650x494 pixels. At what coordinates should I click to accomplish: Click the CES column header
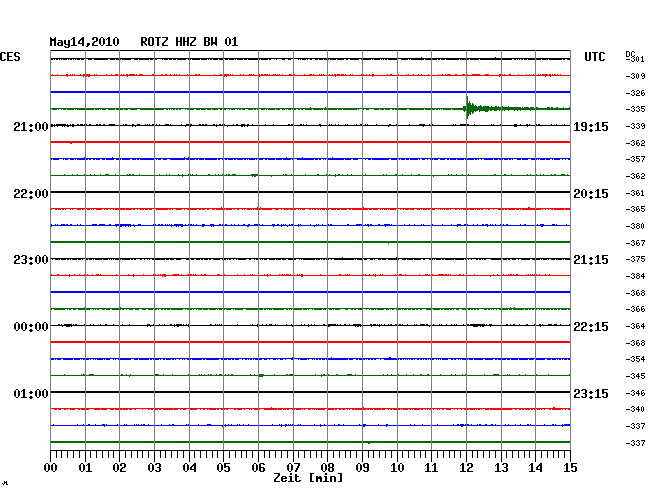click(10, 57)
